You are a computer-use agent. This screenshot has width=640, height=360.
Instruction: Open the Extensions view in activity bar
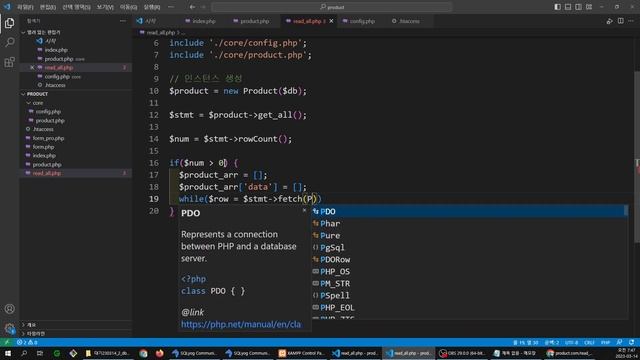coord(9,62)
